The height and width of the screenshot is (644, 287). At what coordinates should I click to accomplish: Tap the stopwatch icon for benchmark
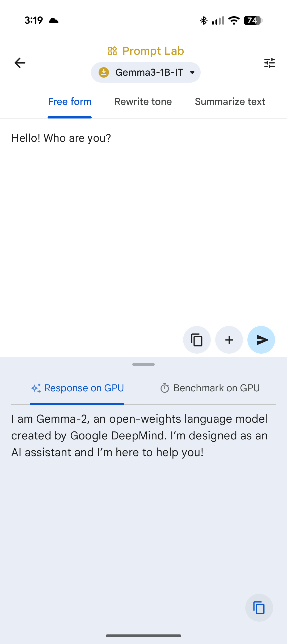pyautogui.click(x=165, y=388)
